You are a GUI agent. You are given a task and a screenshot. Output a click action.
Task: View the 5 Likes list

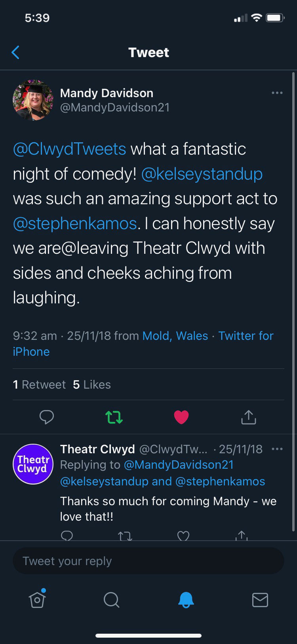(92, 385)
